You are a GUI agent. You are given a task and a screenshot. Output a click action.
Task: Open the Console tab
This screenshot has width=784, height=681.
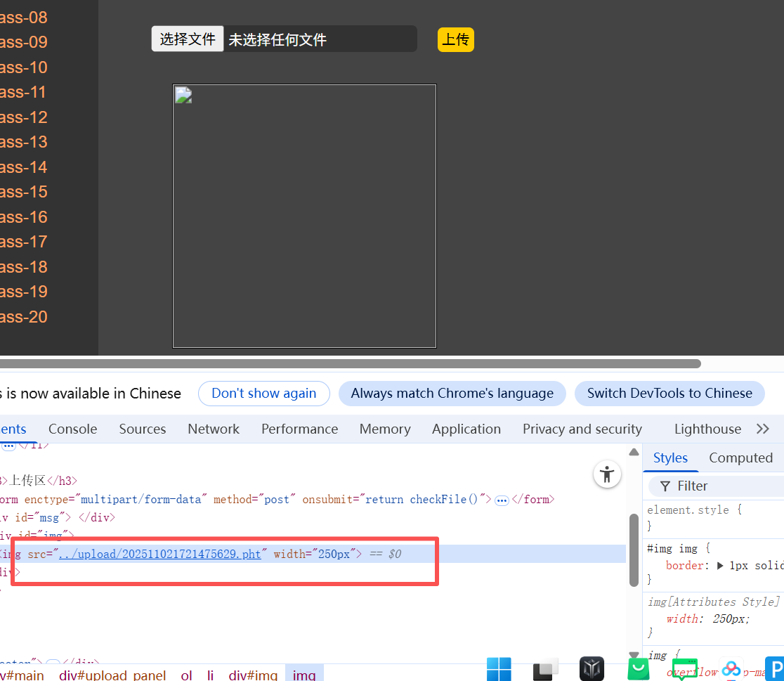72,429
